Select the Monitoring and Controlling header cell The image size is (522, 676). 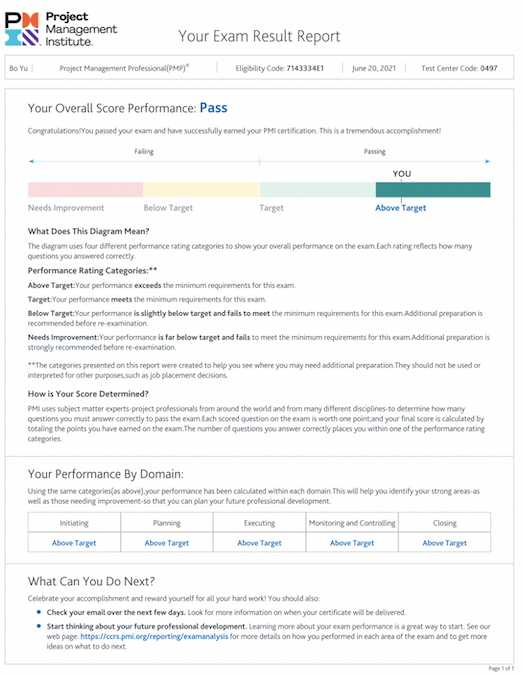pyautogui.click(x=352, y=523)
